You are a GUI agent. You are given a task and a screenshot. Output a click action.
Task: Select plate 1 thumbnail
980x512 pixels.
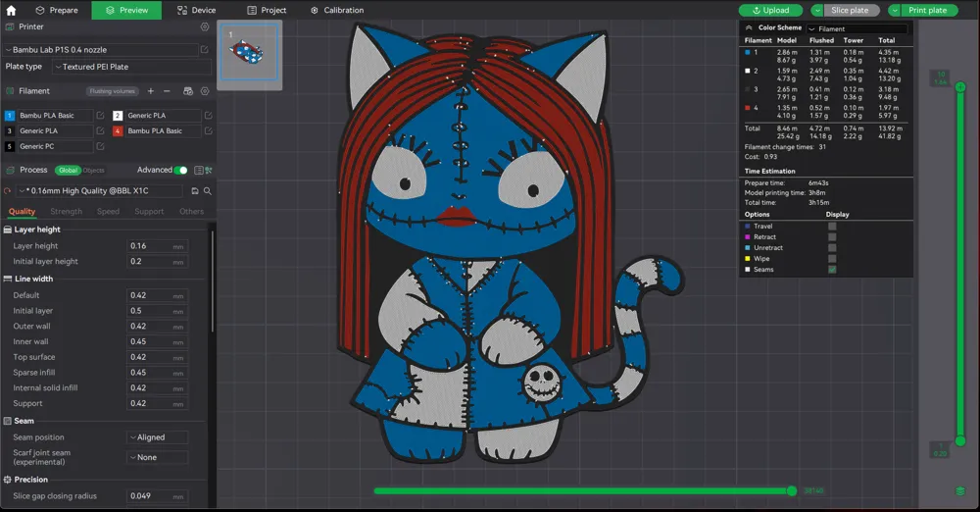(x=250, y=54)
